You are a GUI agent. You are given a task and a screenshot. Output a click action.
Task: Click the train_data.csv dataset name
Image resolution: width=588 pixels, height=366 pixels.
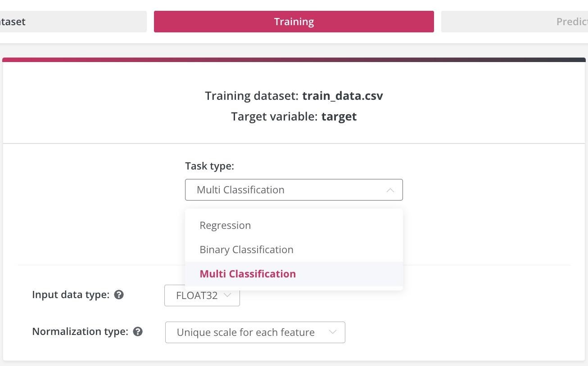tap(342, 96)
